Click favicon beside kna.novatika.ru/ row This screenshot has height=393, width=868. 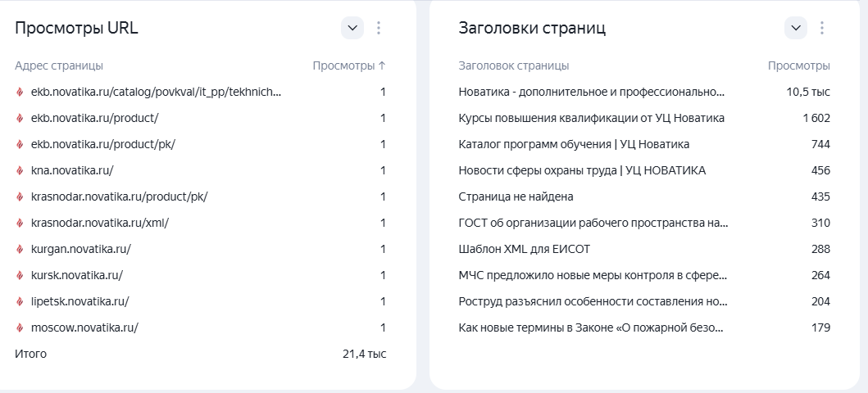point(20,171)
